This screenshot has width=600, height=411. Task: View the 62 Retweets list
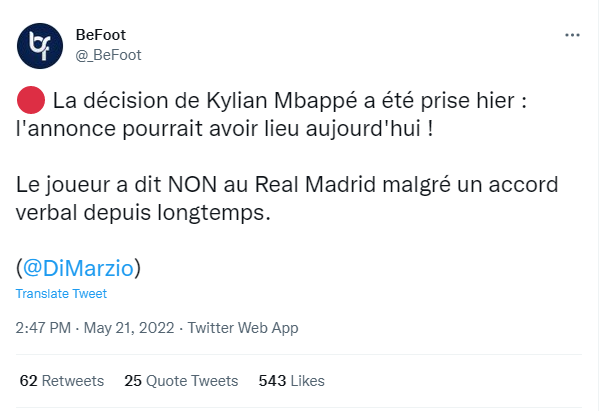point(61,381)
